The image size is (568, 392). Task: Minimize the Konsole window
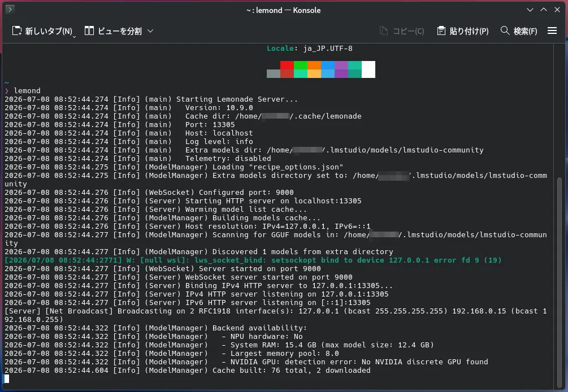[530, 10]
